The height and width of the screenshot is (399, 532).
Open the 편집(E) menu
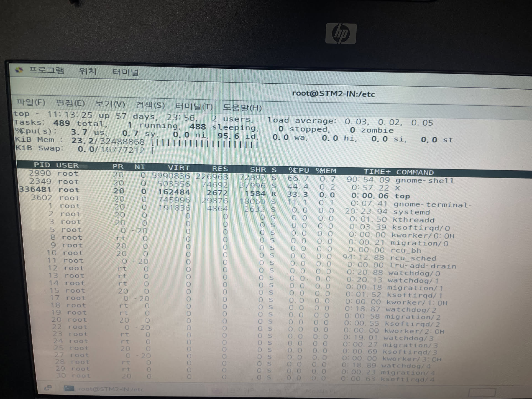click(70, 103)
